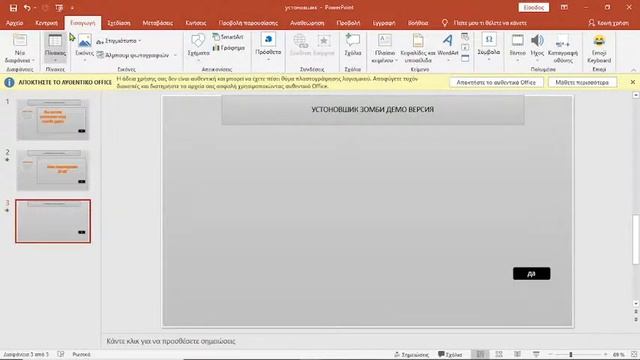Viewport: 640px width, 360px height.
Task: Expand the New Slide layout dropdown arrow
Action: tap(33, 60)
